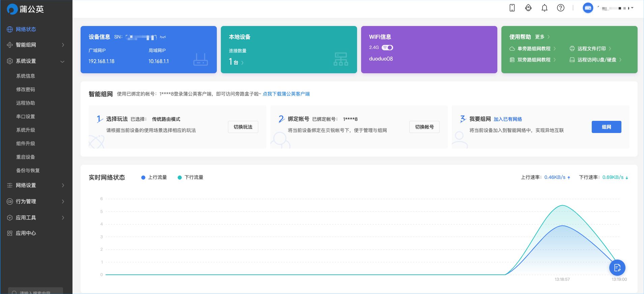Reveal the hidden SN with eye icon

click(x=163, y=37)
